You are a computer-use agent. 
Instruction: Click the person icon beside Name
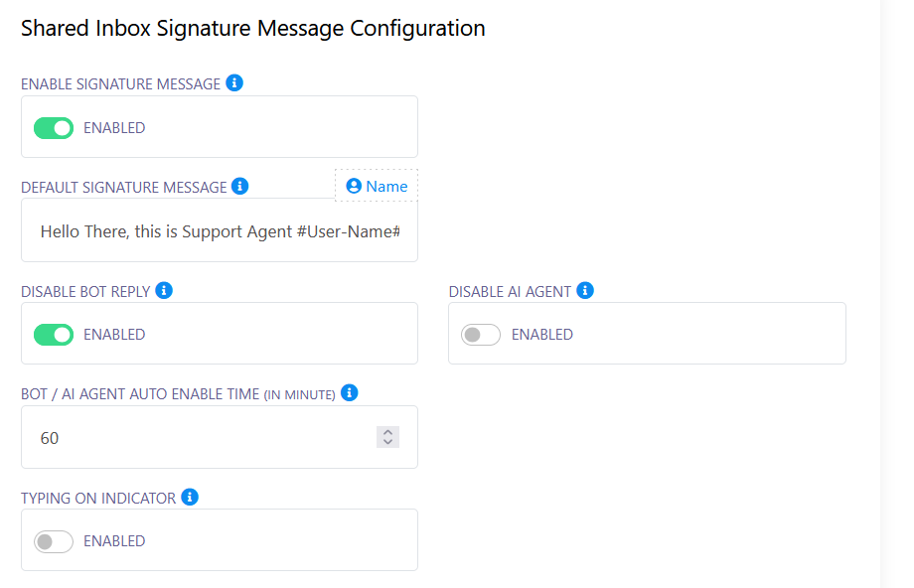(354, 186)
